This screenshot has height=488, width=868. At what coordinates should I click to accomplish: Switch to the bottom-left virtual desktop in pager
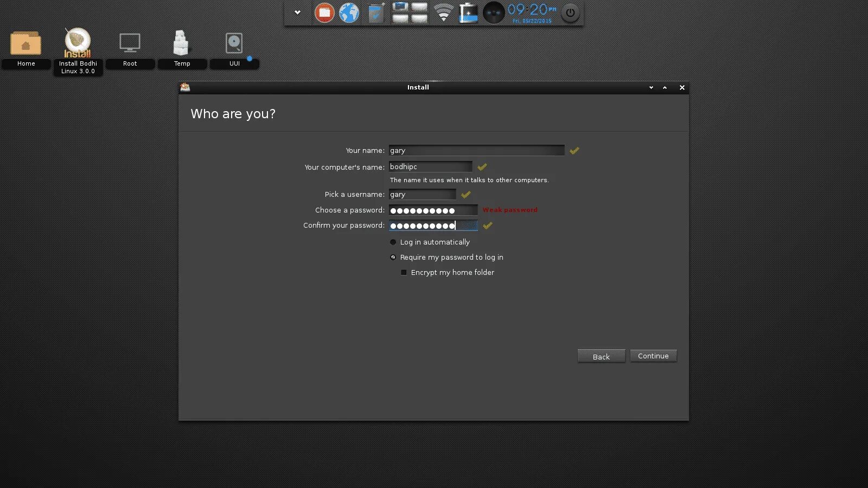point(400,18)
